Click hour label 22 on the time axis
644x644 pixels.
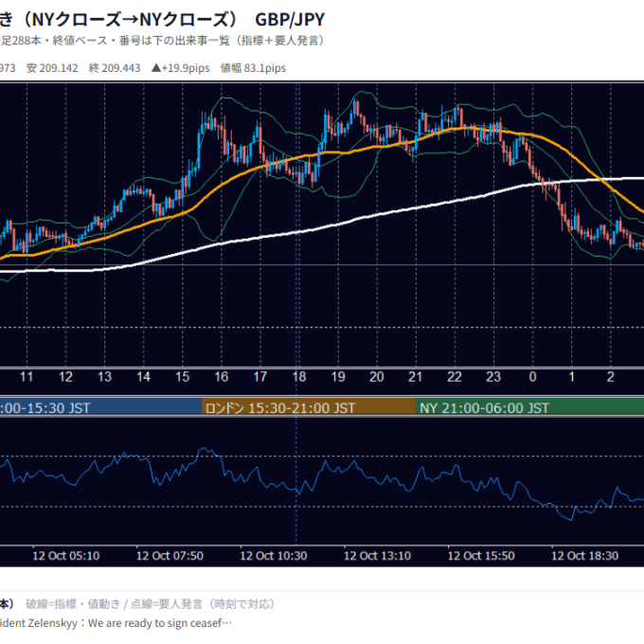tap(455, 377)
